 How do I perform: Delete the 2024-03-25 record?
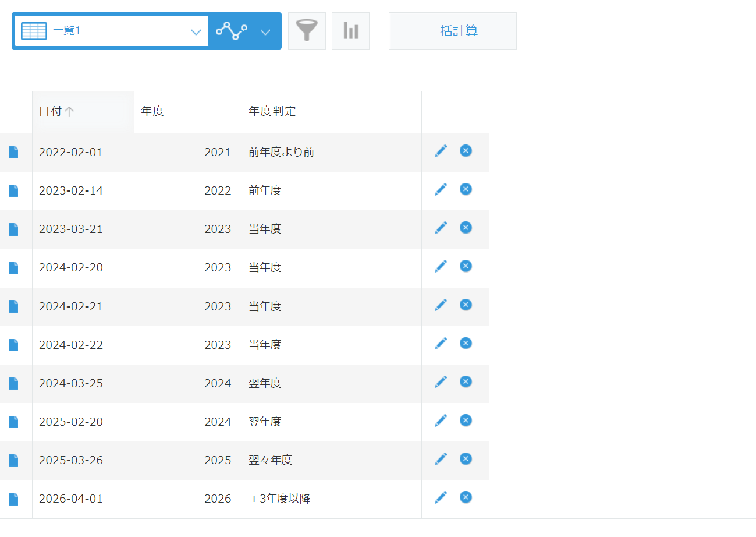click(x=466, y=381)
